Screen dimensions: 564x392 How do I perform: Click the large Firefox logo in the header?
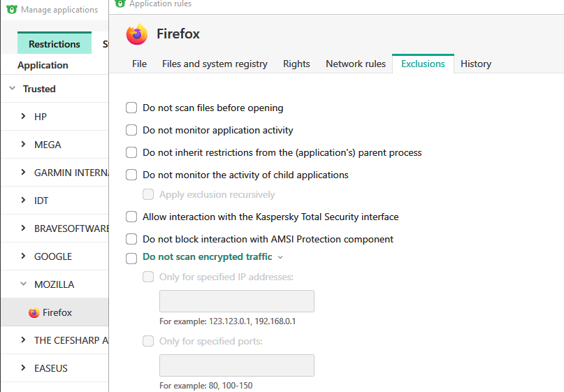click(137, 34)
